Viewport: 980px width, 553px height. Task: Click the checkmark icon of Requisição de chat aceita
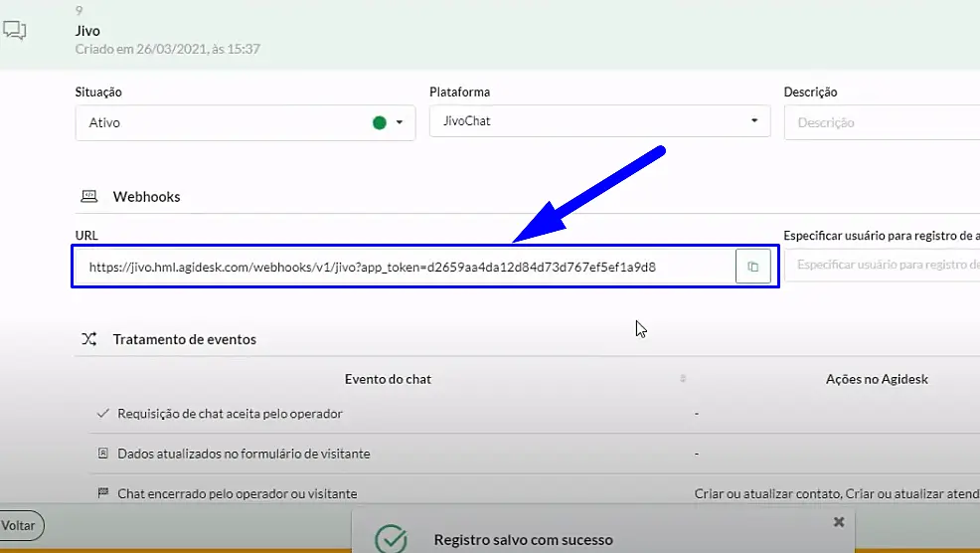(x=103, y=414)
